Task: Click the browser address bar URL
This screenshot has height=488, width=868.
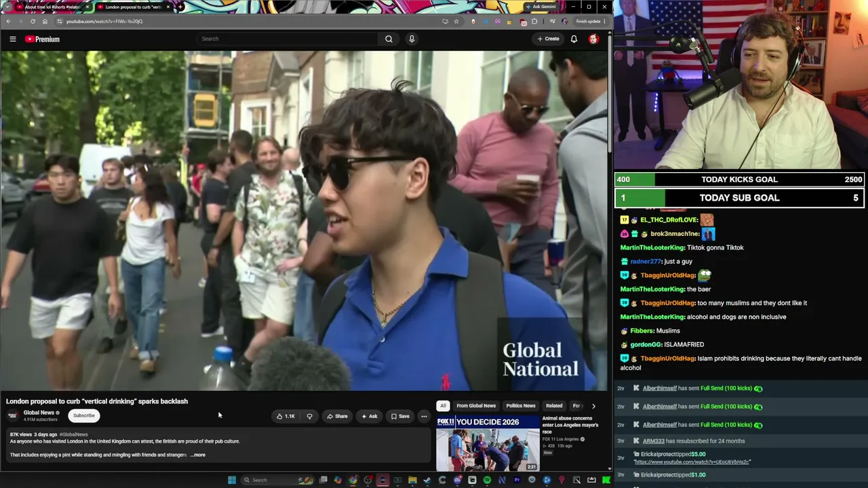Action: coord(104,21)
